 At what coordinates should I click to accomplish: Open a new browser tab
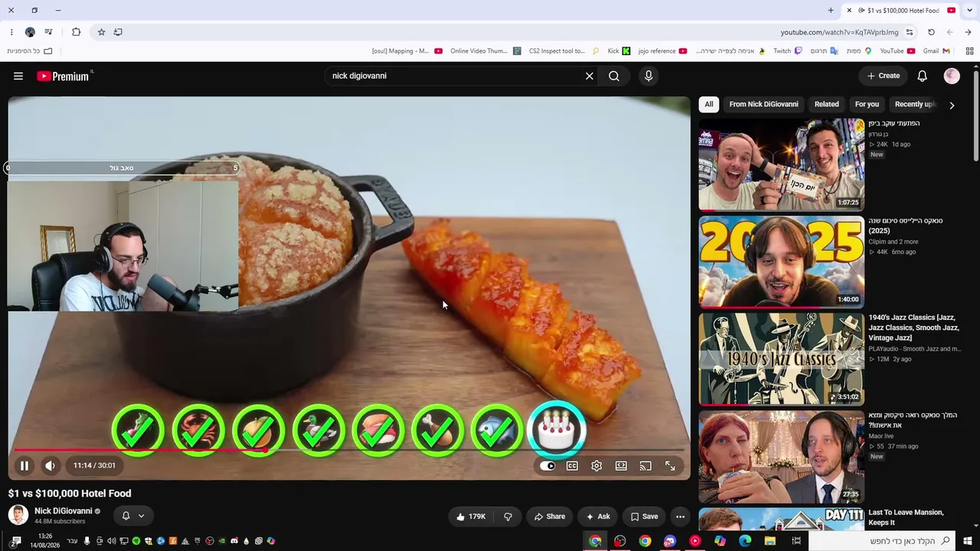pyautogui.click(x=831, y=10)
